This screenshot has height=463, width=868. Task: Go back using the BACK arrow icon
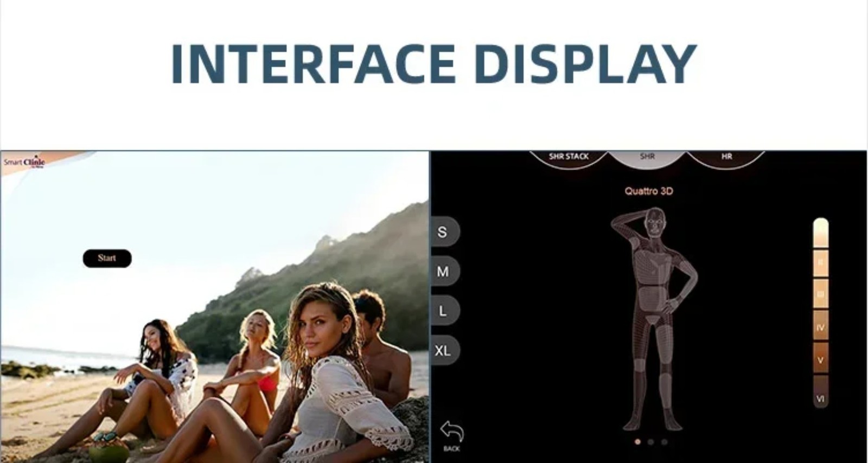pyautogui.click(x=452, y=436)
